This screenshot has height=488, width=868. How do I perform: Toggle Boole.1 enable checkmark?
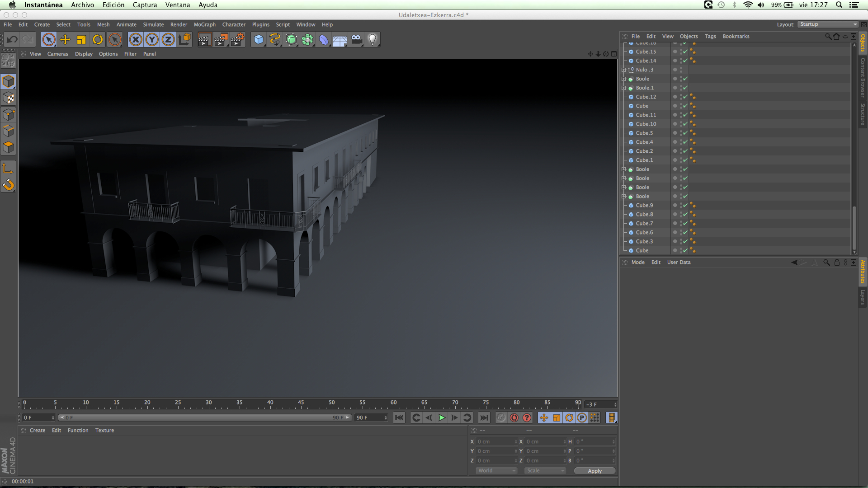[685, 88]
